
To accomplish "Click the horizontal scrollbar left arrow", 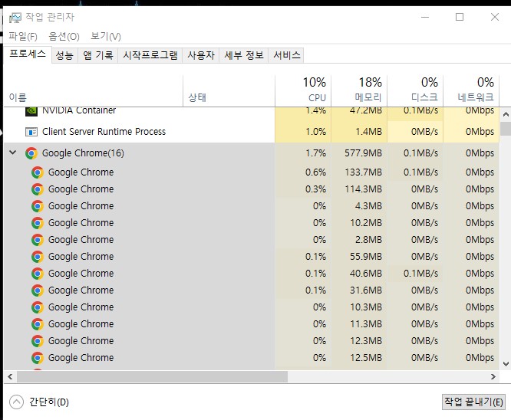I will [10, 377].
